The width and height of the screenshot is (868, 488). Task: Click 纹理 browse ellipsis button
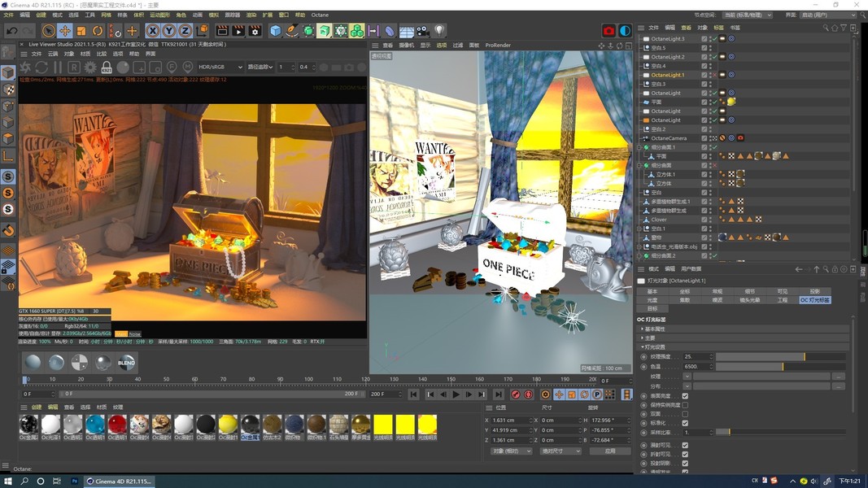[x=840, y=377]
